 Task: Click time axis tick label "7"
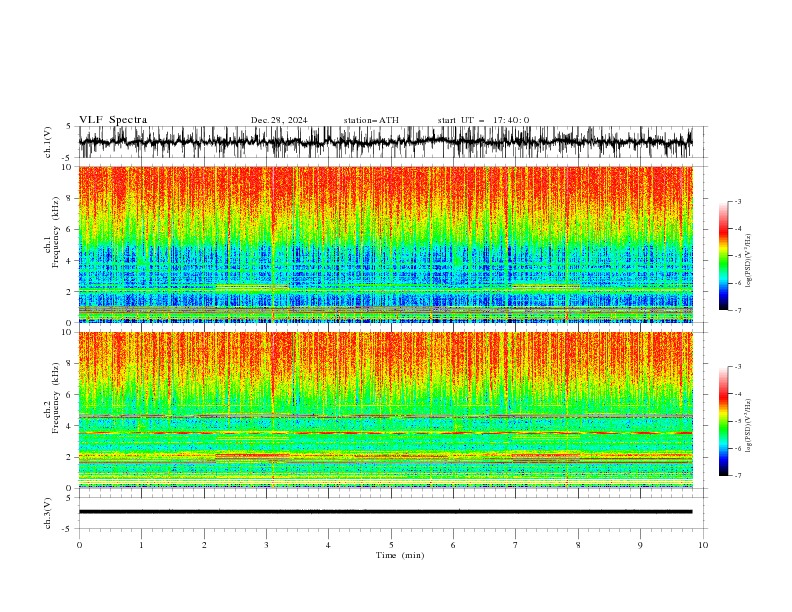point(516,545)
